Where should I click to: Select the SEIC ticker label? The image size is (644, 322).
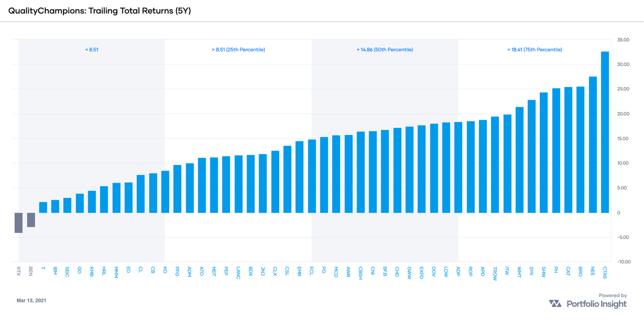67,272
